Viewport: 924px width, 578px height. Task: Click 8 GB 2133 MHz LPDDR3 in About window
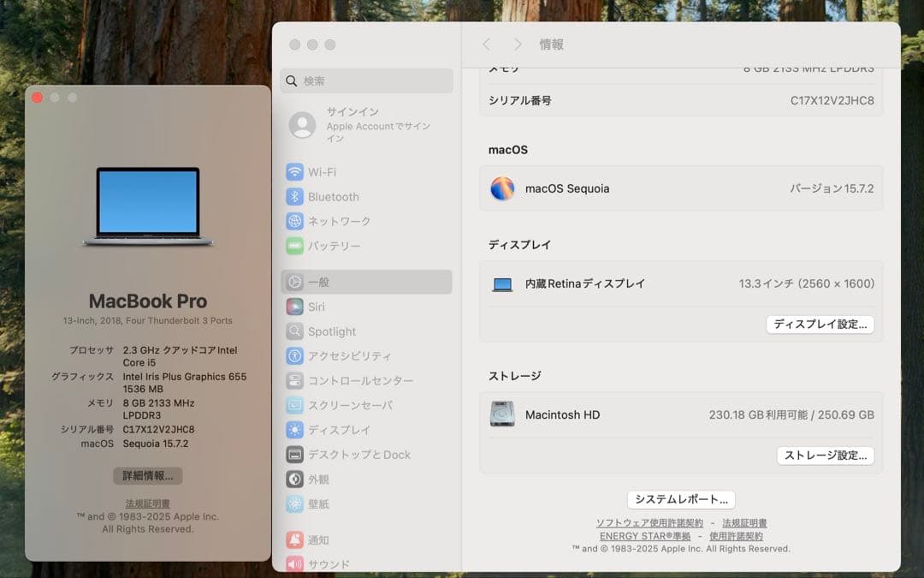[x=158, y=408]
